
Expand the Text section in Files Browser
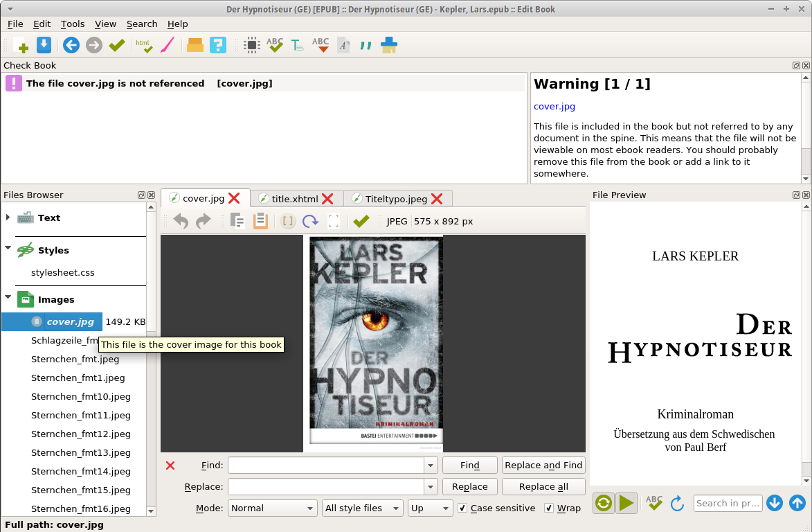8,218
